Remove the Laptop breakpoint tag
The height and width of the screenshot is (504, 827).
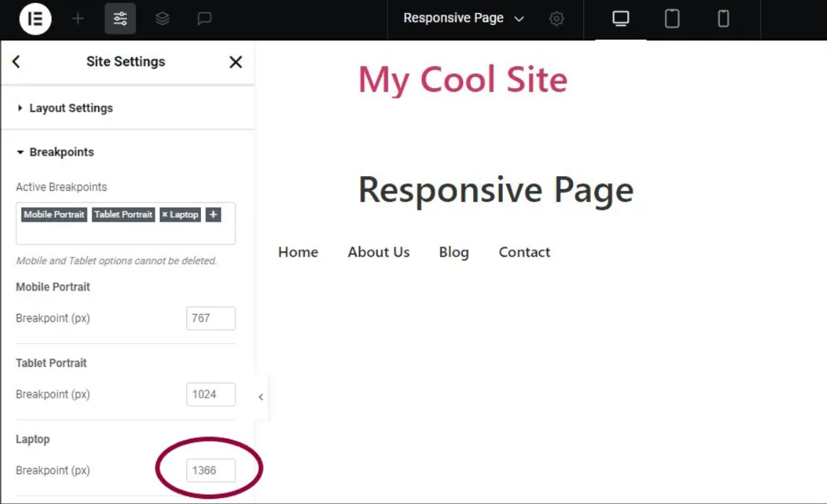click(165, 214)
